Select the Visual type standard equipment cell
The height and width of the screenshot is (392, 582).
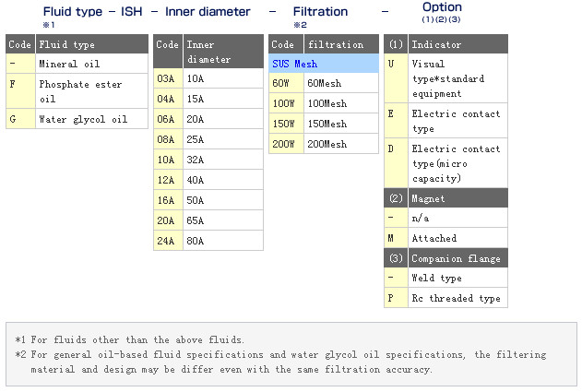click(457, 78)
